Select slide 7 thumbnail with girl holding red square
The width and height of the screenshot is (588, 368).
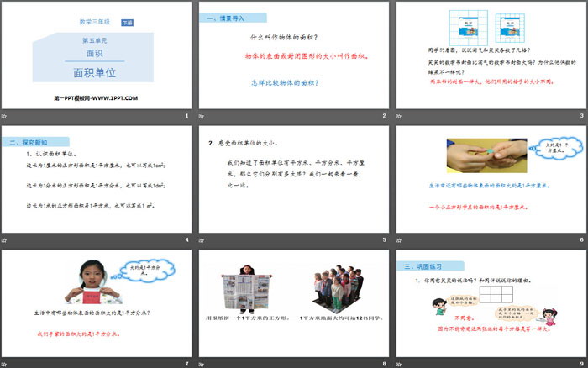pos(97,303)
